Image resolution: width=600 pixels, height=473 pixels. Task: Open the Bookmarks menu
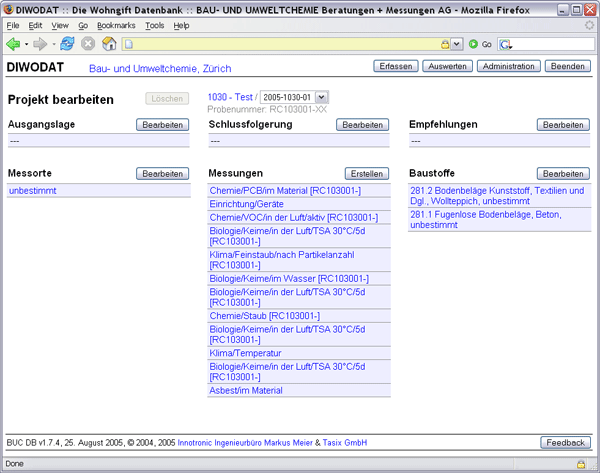116,25
